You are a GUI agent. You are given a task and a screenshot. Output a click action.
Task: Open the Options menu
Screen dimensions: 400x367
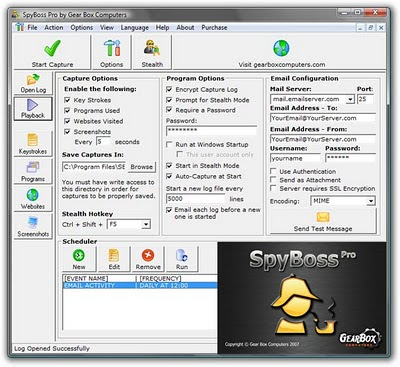tap(82, 27)
